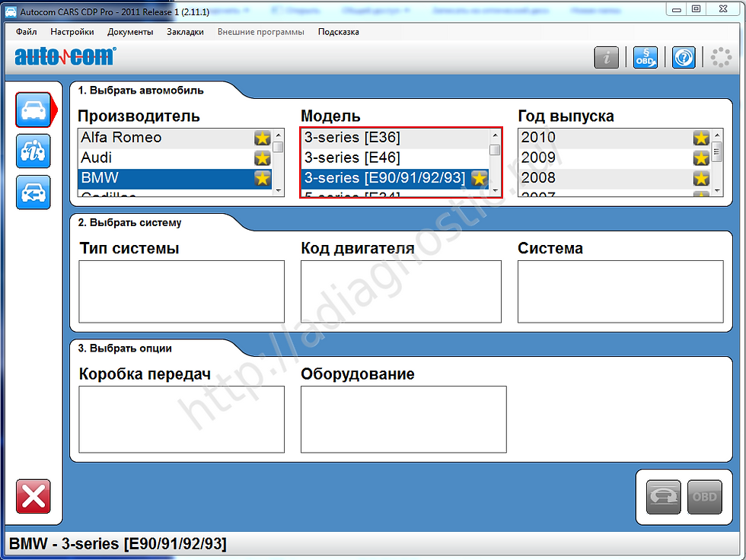This screenshot has height=560, width=746.
Task: Click the model list scrollbar thumb
Action: (x=496, y=150)
